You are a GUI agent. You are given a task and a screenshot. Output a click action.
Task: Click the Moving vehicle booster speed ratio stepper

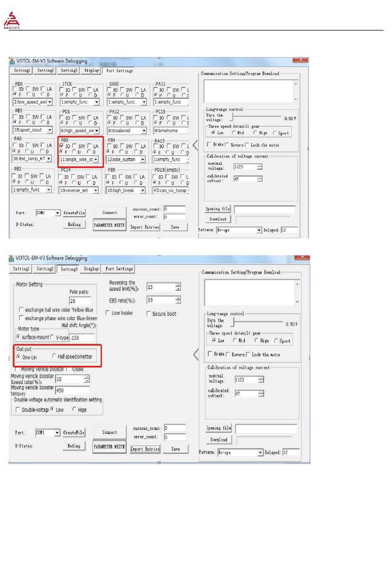tap(87, 379)
